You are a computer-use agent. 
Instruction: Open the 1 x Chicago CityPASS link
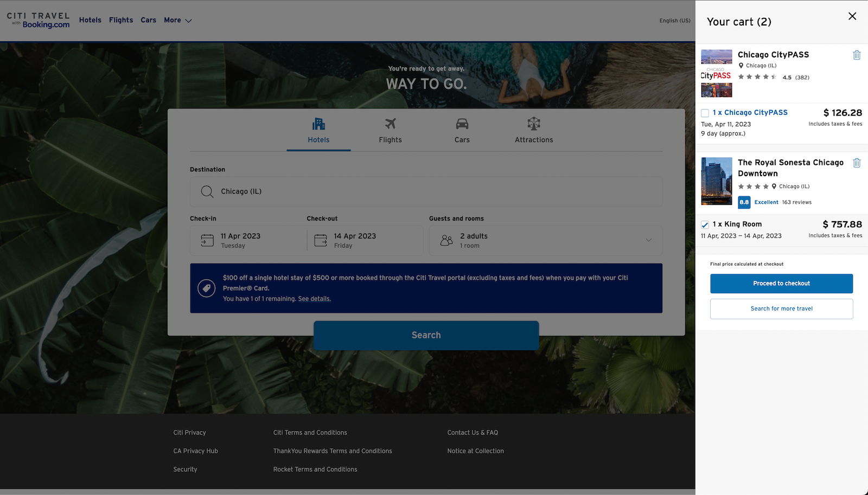pos(750,113)
